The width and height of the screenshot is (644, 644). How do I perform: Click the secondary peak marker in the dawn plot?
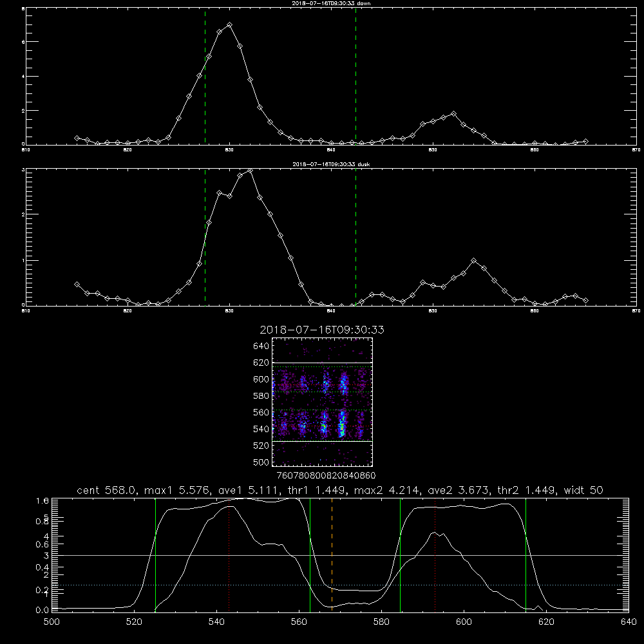453,114
